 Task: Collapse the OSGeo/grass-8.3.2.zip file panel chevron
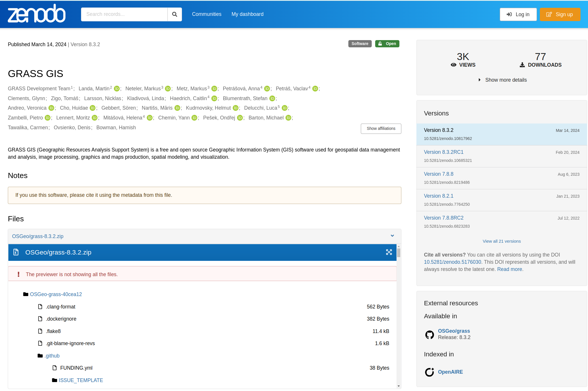tap(392, 236)
